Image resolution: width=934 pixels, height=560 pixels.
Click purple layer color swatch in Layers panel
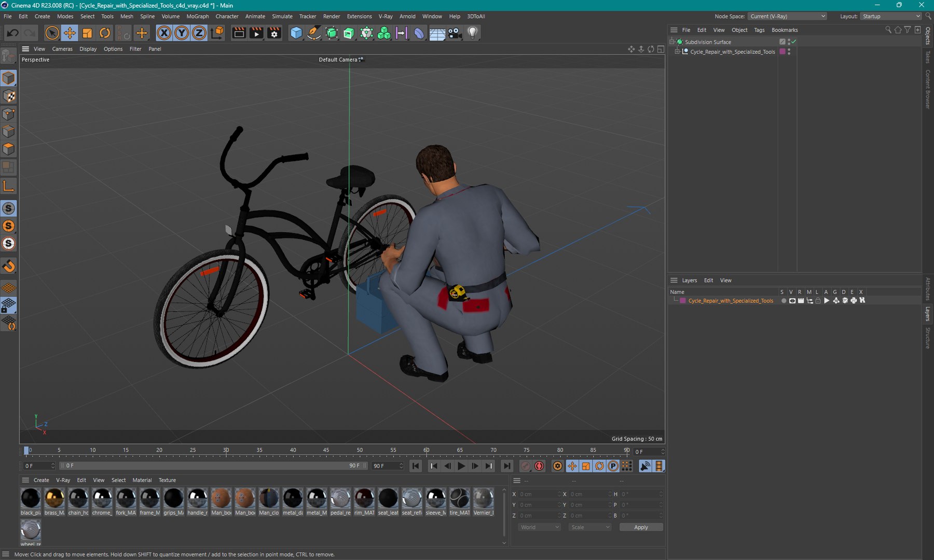tap(683, 300)
